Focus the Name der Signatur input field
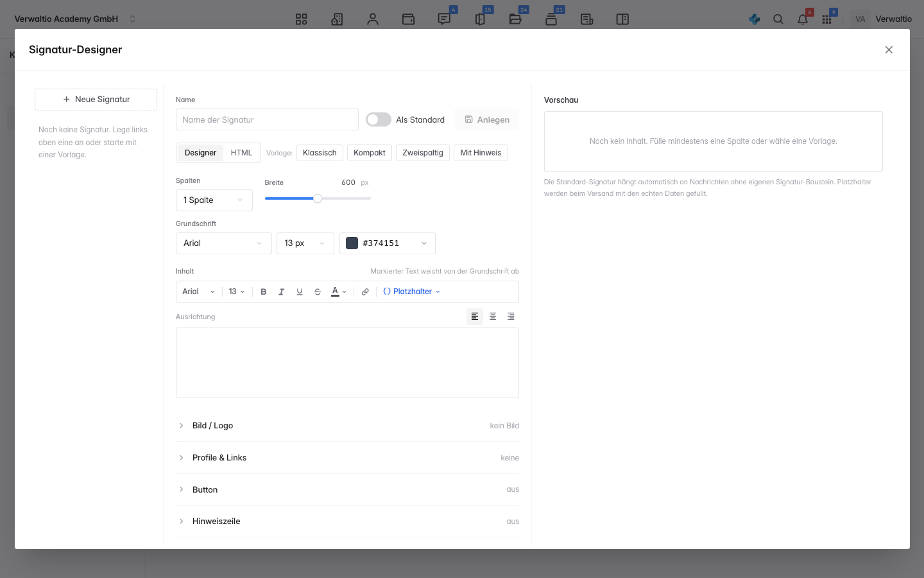 coord(267,119)
